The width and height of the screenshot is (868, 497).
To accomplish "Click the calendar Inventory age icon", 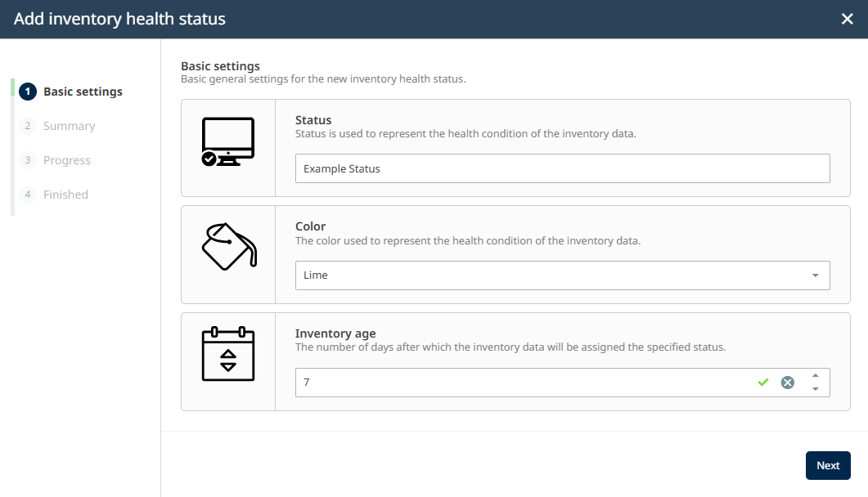I will [x=228, y=354].
